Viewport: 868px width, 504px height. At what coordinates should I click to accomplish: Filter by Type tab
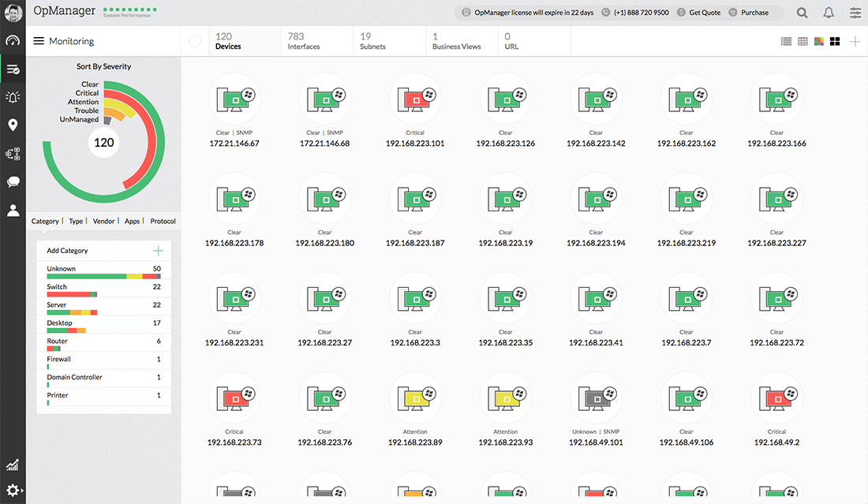click(x=76, y=222)
